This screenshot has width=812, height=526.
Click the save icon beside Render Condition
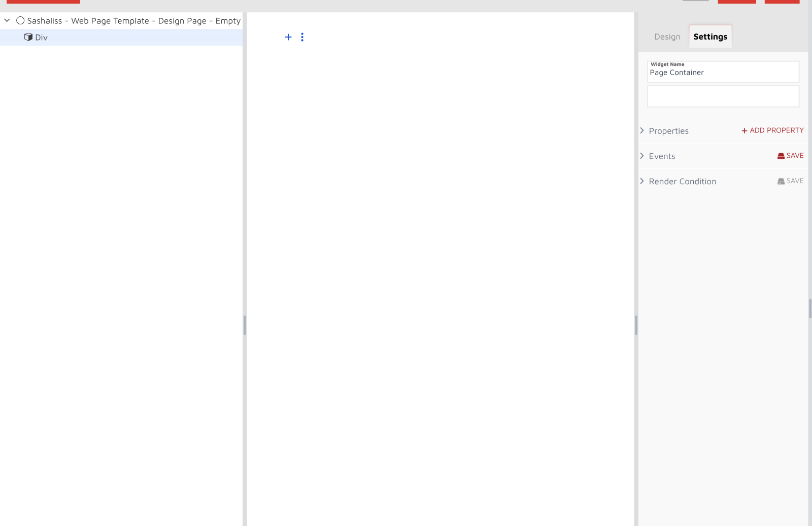pyautogui.click(x=781, y=181)
